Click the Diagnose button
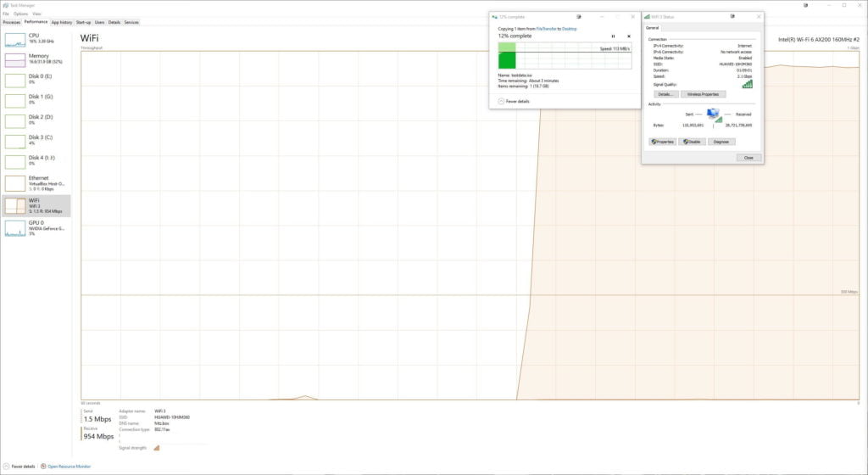868x475 pixels. 721,142
